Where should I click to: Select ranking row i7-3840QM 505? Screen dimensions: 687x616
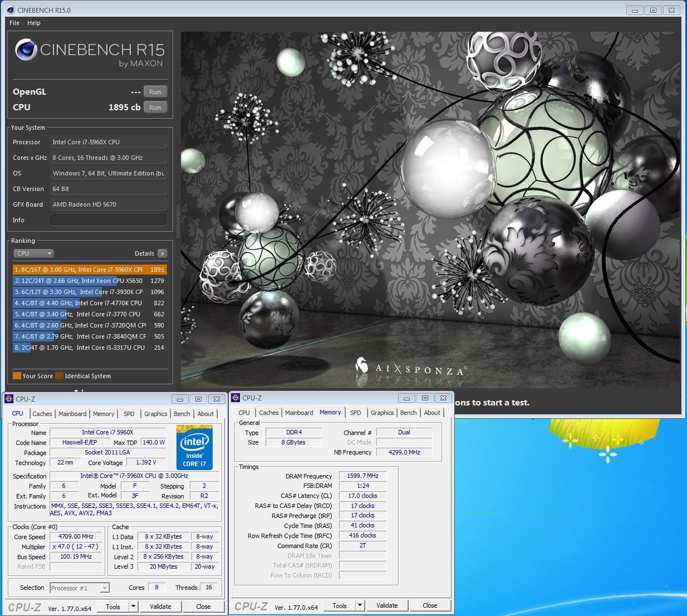[90, 336]
